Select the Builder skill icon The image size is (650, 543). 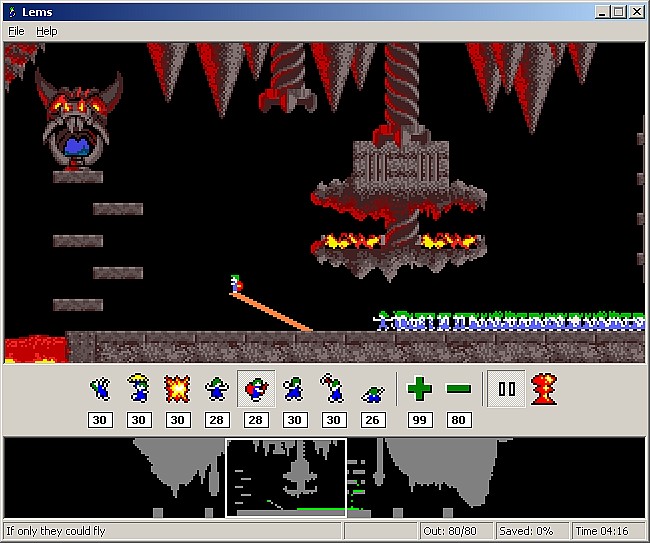pyautogui.click(x=256, y=388)
